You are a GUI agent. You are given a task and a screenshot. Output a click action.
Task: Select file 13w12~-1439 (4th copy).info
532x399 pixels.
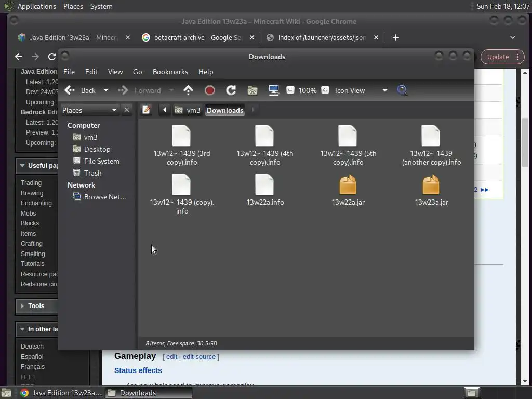click(264, 145)
